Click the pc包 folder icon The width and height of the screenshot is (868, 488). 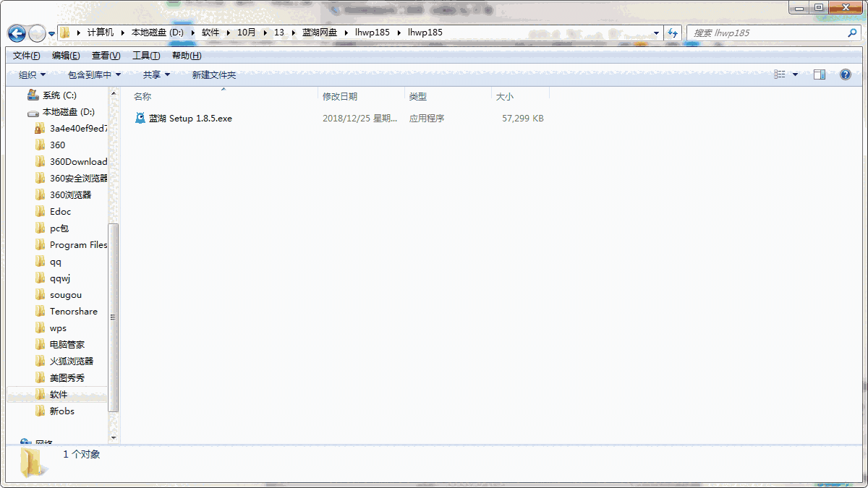pos(40,228)
